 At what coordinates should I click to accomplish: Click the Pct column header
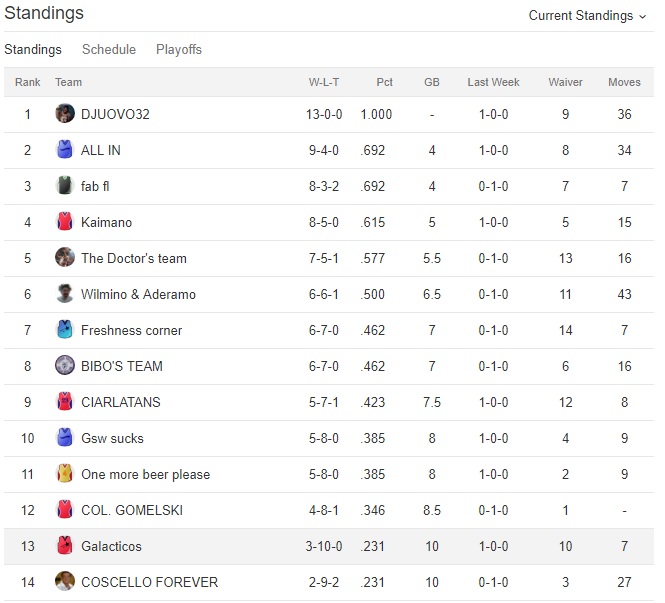pyautogui.click(x=384, y=82)
